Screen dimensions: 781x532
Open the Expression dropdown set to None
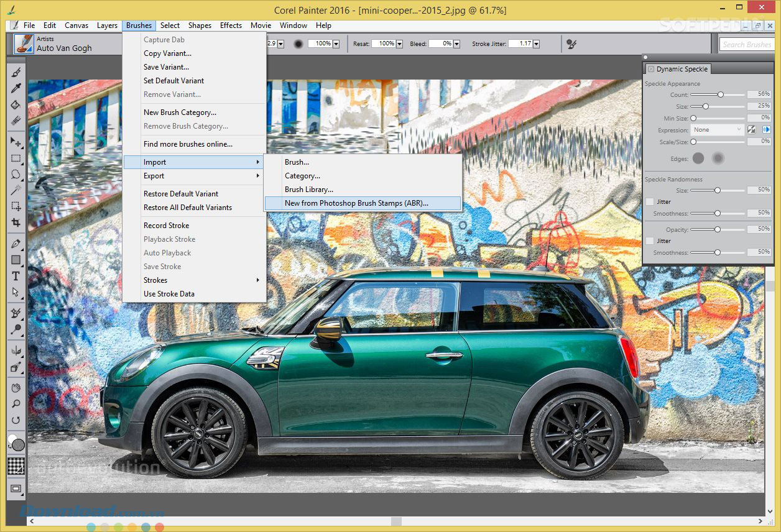718,130
